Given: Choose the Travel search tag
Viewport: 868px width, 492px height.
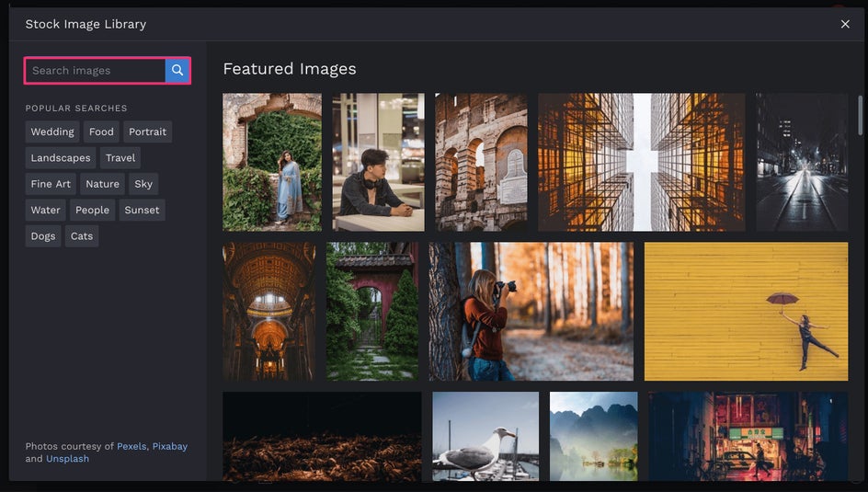Looking at the screenshot, I should click(120, 158).
